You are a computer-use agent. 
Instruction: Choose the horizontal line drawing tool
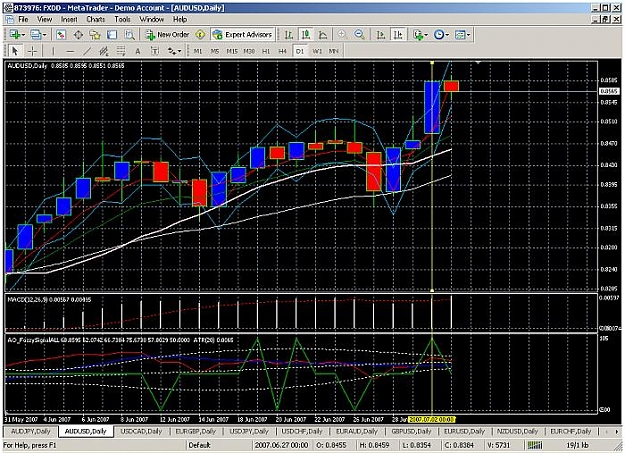click(x=70, y=51)
